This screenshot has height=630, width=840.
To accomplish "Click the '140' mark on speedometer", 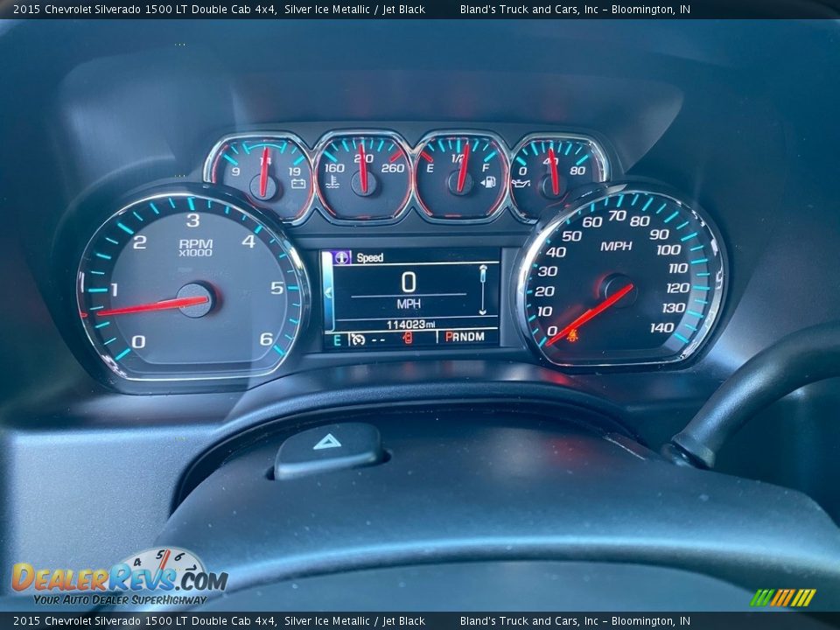I will [x=662, y=327].
